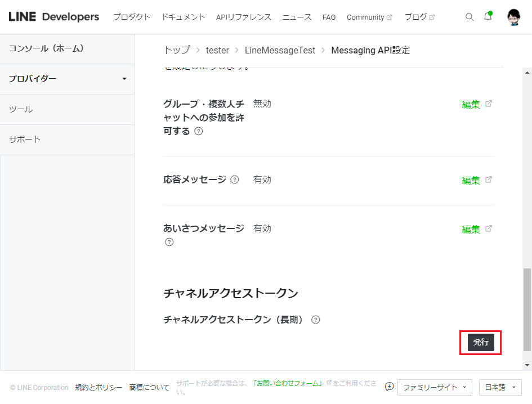
Task: Edit グループ・複数人チャット setting
Action: tap(471, 104)
